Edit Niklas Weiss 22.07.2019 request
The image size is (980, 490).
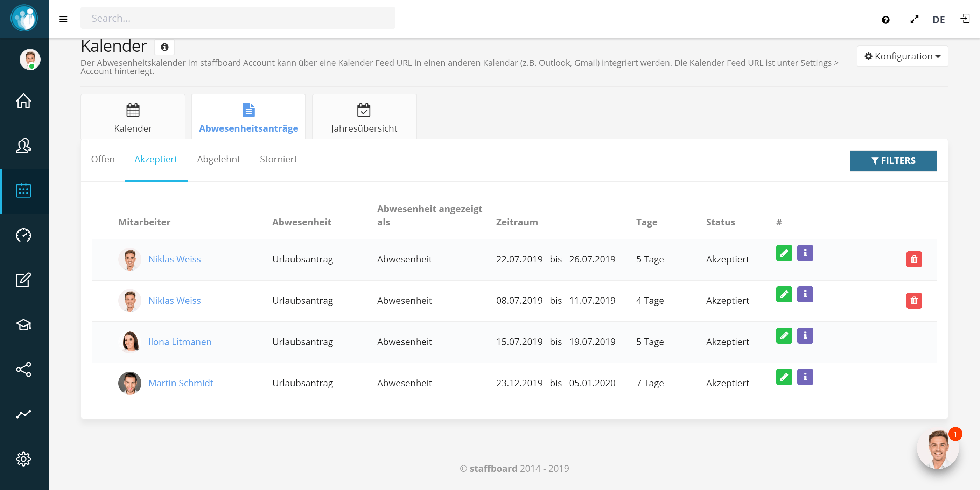(x=784, y=253)
